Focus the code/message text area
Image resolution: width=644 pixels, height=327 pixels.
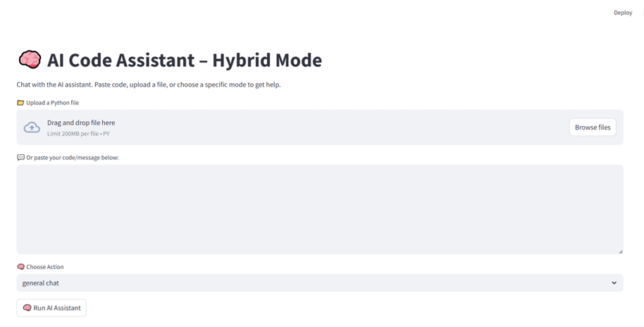320,209
